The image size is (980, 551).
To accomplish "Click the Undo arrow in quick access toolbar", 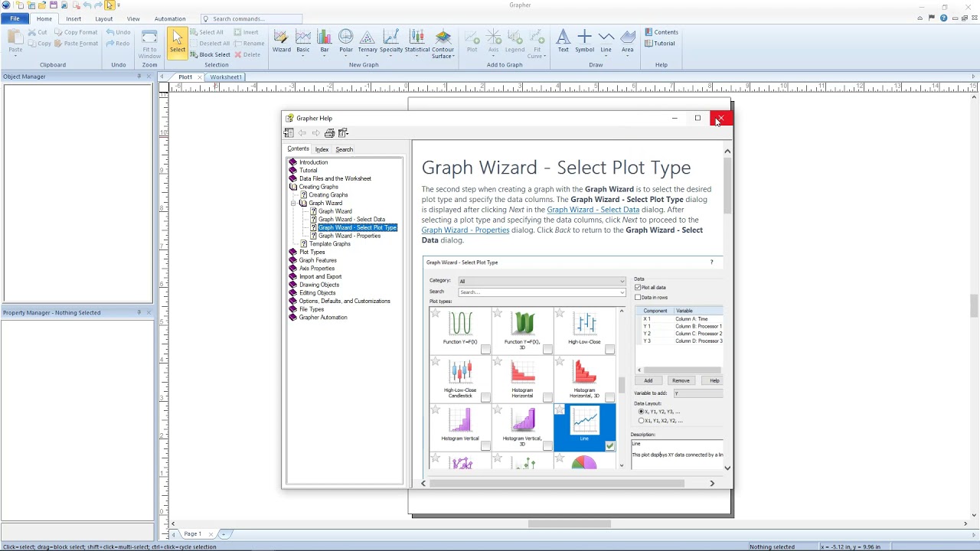I will pyautogui.click(x=87, y=5).
